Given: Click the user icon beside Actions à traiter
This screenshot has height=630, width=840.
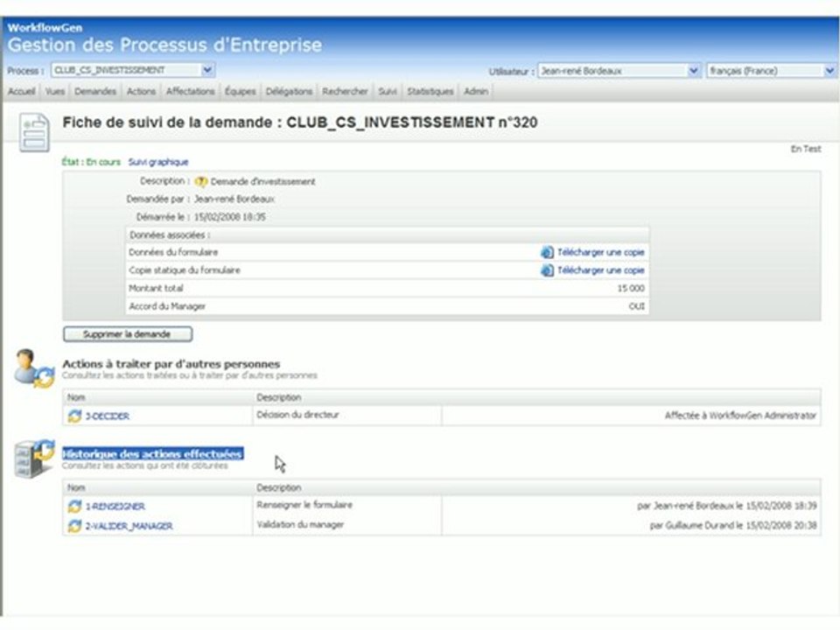Looking at the screenshot, I should [x=34, y=368].
